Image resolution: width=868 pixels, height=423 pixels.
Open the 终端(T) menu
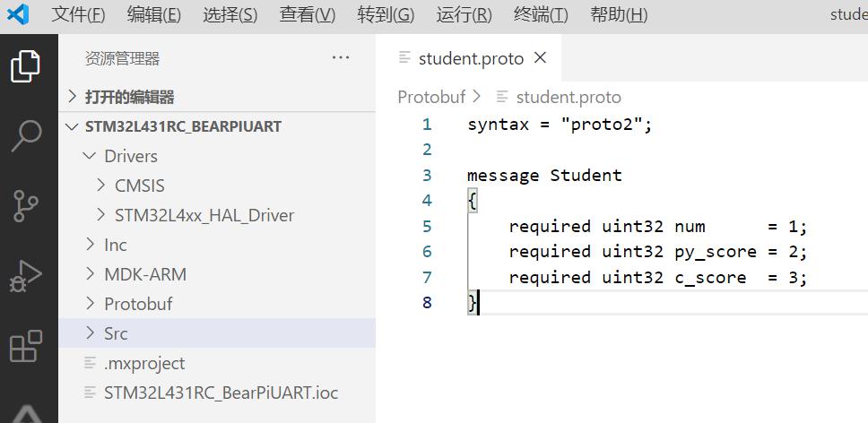pyautogui.click(x=541, y=15)
